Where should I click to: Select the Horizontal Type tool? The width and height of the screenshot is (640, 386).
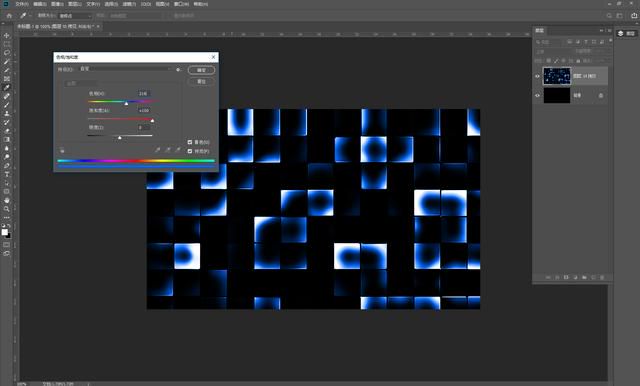(x=7, y=174)
